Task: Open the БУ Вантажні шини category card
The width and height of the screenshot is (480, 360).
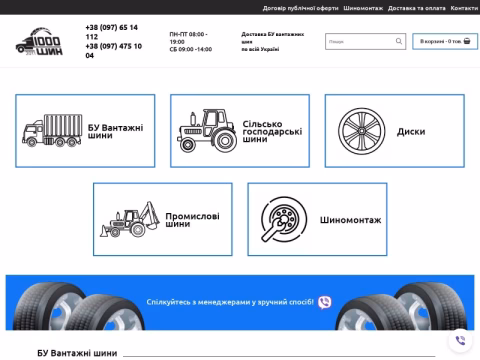Action: [85, 131]
